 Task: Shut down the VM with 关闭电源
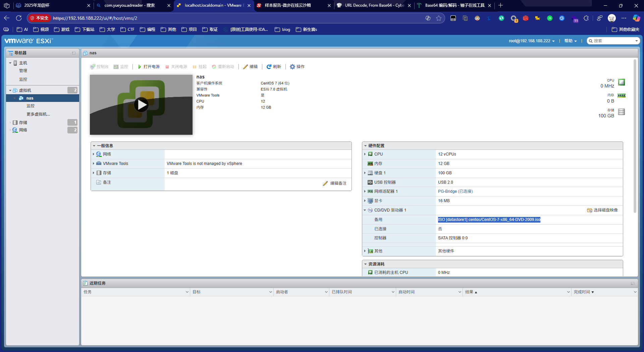(176, 67)
